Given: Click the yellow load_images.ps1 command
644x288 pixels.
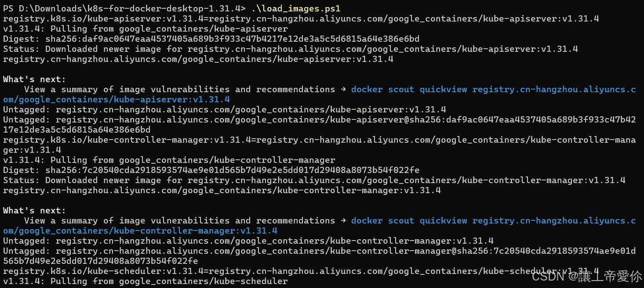Looking at the screenshot, I should point(296,8).
